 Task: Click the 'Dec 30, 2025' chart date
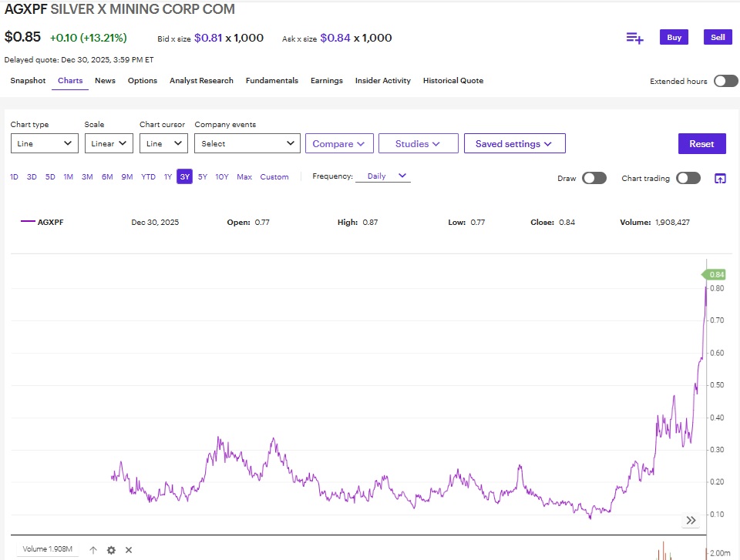coord(155,222)
